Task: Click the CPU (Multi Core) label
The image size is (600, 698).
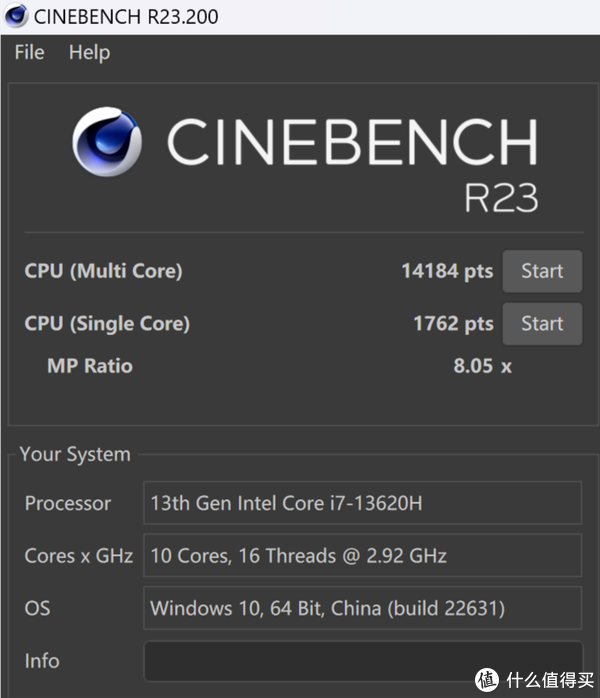Action: 103,271
